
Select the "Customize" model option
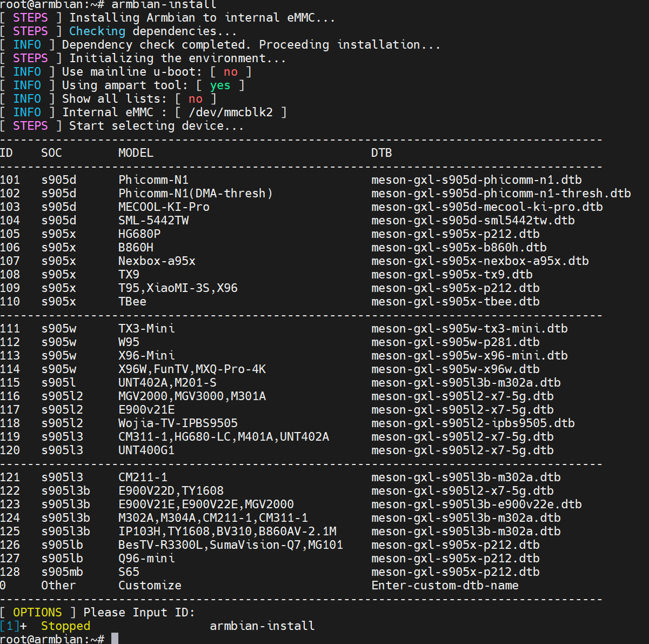click(150, 586)
